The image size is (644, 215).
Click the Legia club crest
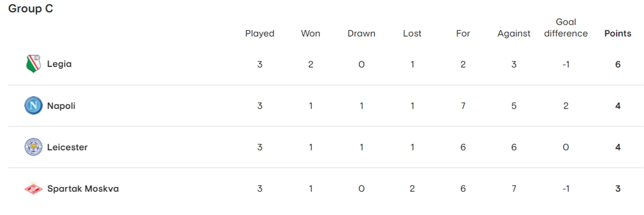pos(33,64)
